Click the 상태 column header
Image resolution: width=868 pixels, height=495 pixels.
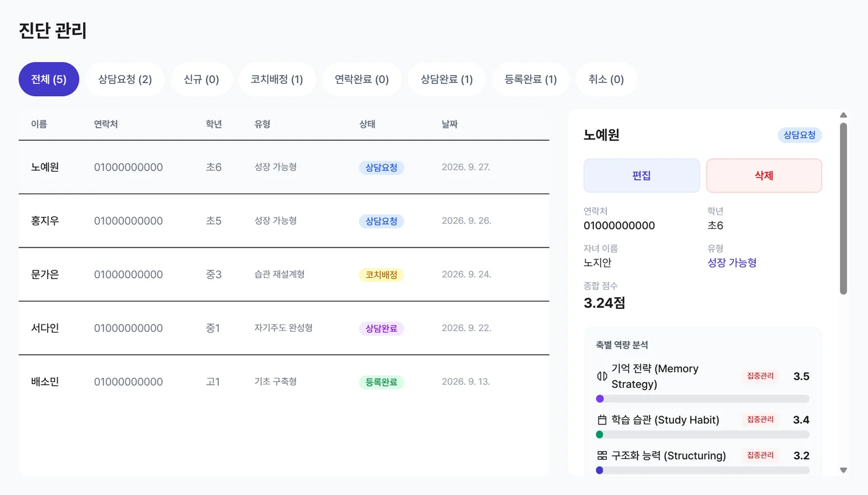(367, 124)
